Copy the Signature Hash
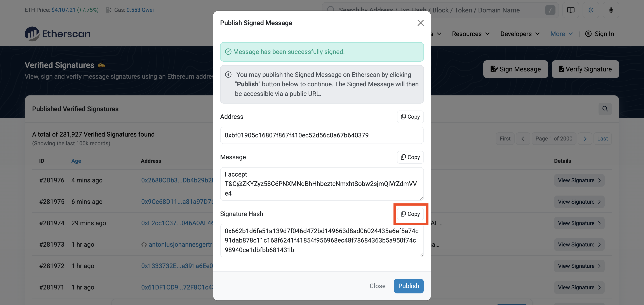The height and width of the screenshot is (305, 644). [410, 214]
